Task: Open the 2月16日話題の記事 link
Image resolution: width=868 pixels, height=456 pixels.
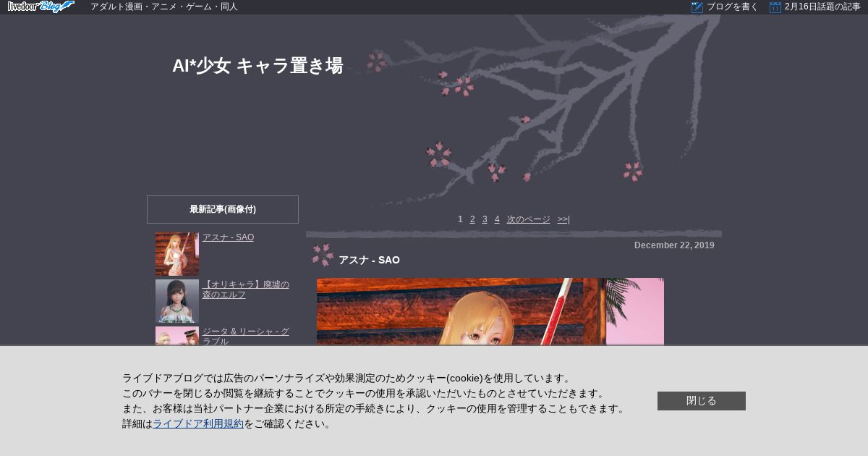Action: tap(822, 7)
